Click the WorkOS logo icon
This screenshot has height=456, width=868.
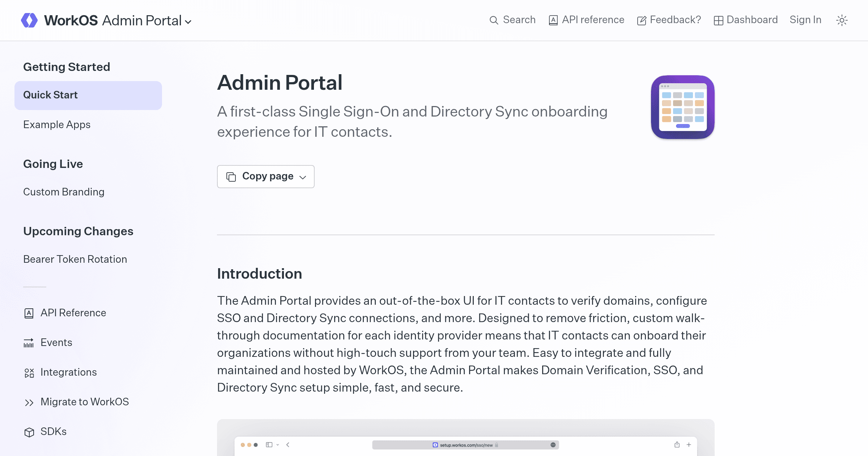point(29,20)
